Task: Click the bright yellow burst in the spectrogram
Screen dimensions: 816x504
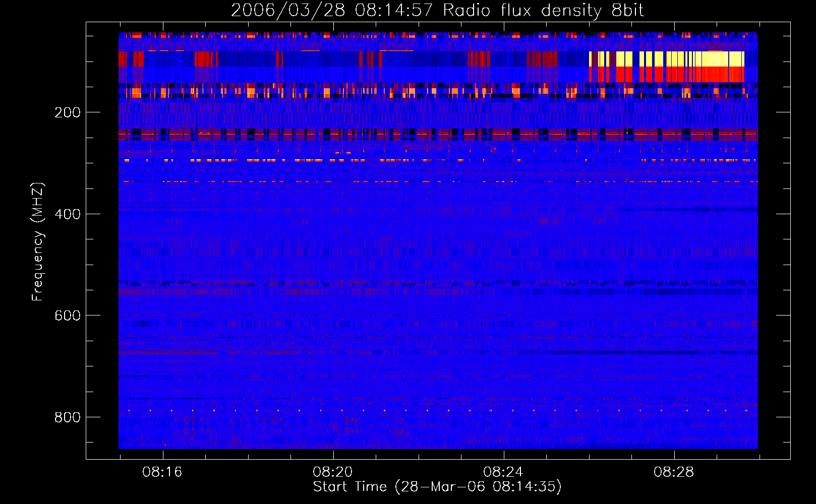Action: (667, 59)
